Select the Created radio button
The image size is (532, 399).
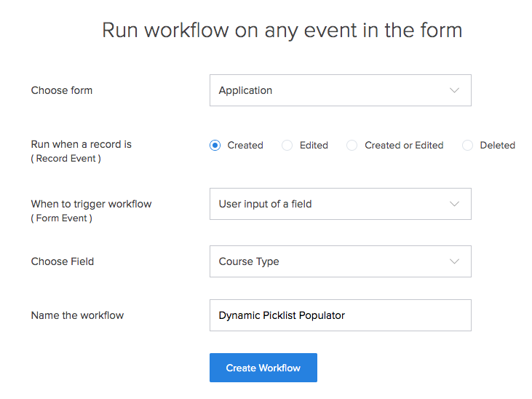(215, 146)
